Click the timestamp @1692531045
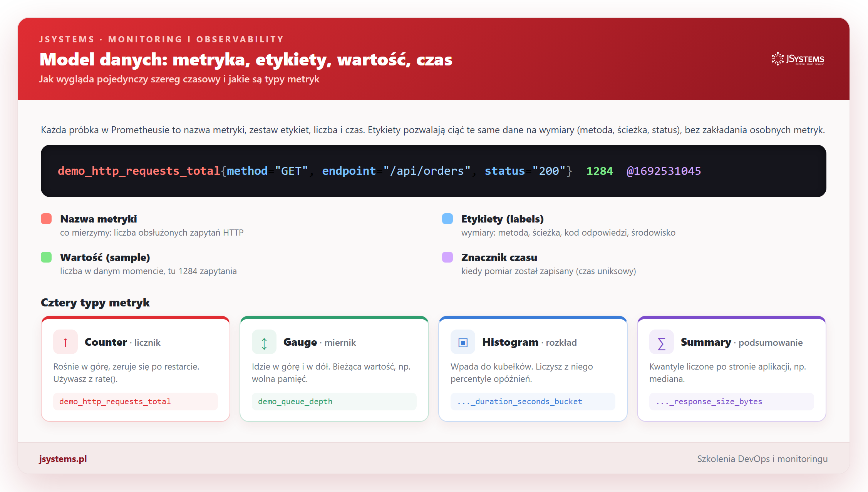This screenshot has width=868, height=492. (x=664, y=171)
